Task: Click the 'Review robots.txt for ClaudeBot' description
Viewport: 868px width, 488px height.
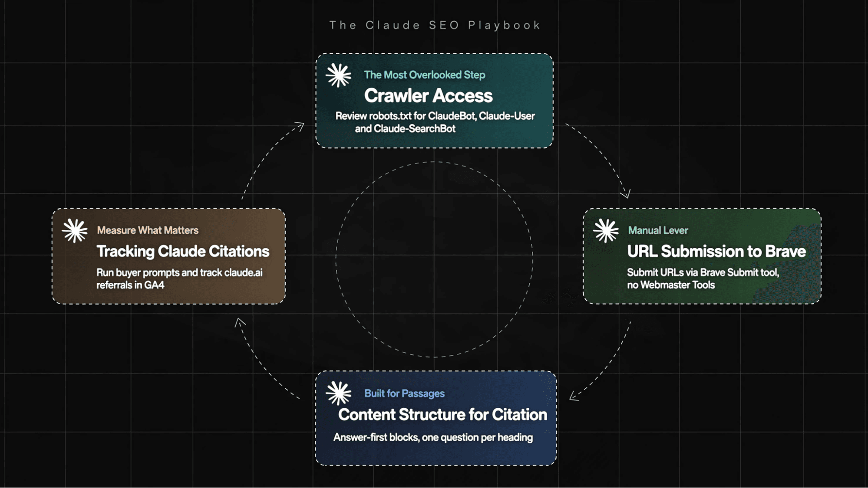Action: pyautogui.click(x=435, y=122)
